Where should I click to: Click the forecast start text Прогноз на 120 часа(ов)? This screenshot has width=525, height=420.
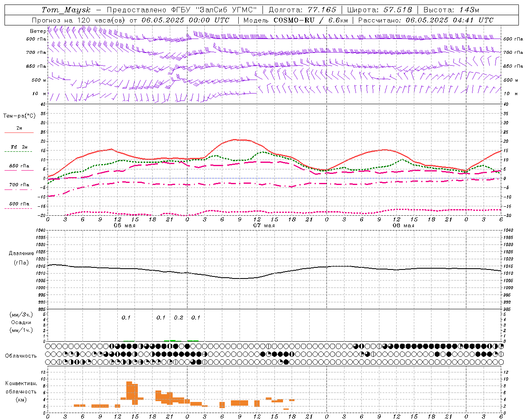point(79,20)
